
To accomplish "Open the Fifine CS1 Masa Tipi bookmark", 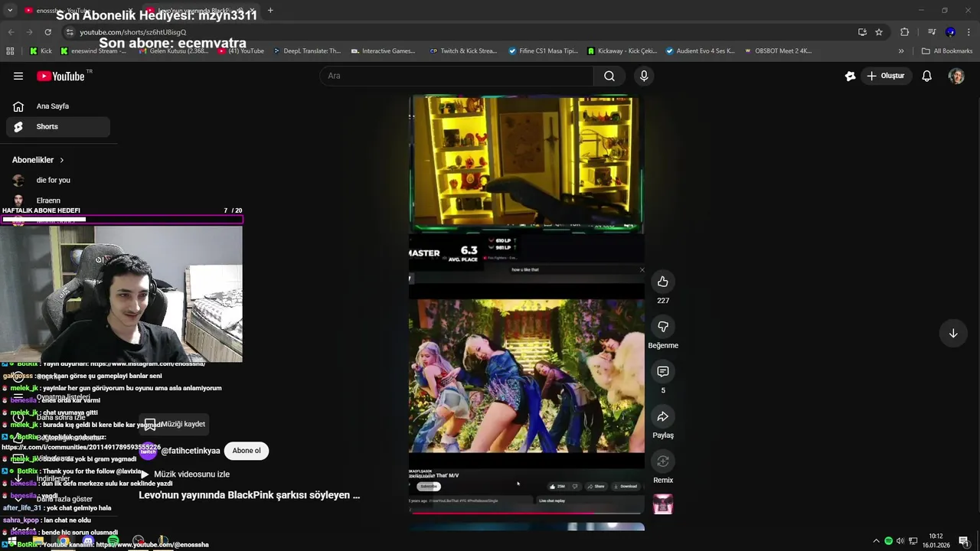I will click(543, 51).
